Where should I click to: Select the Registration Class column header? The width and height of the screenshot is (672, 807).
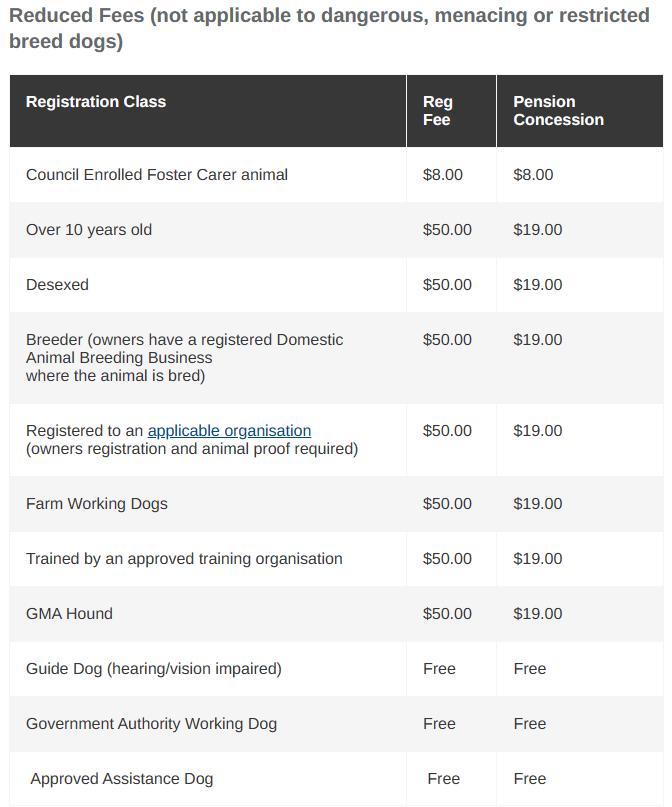[x=96, y=101]
